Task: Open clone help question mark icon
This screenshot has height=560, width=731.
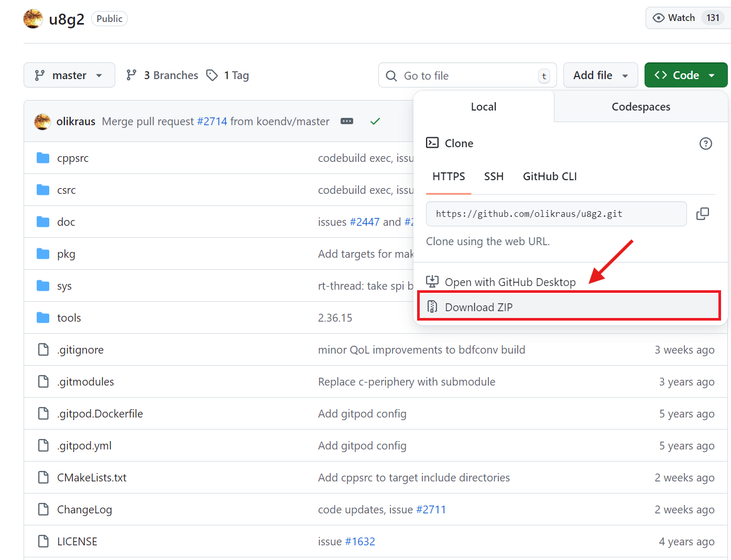Action: pos(706,144)
